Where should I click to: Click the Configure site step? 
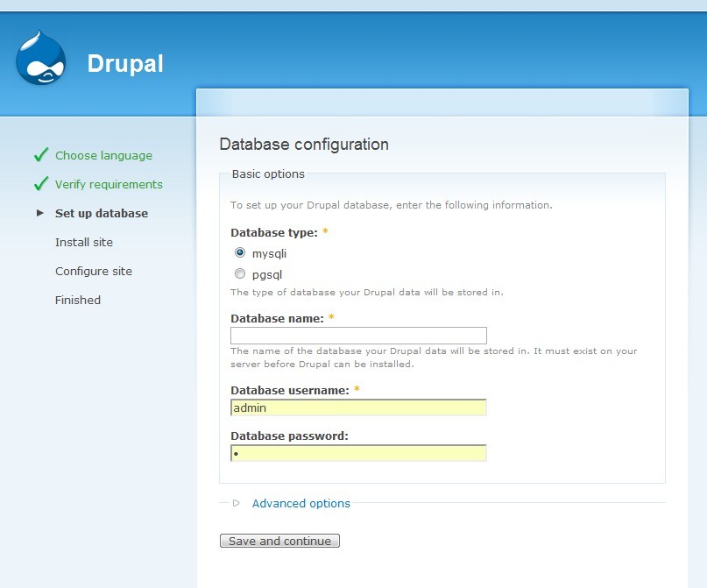point(94,271)
